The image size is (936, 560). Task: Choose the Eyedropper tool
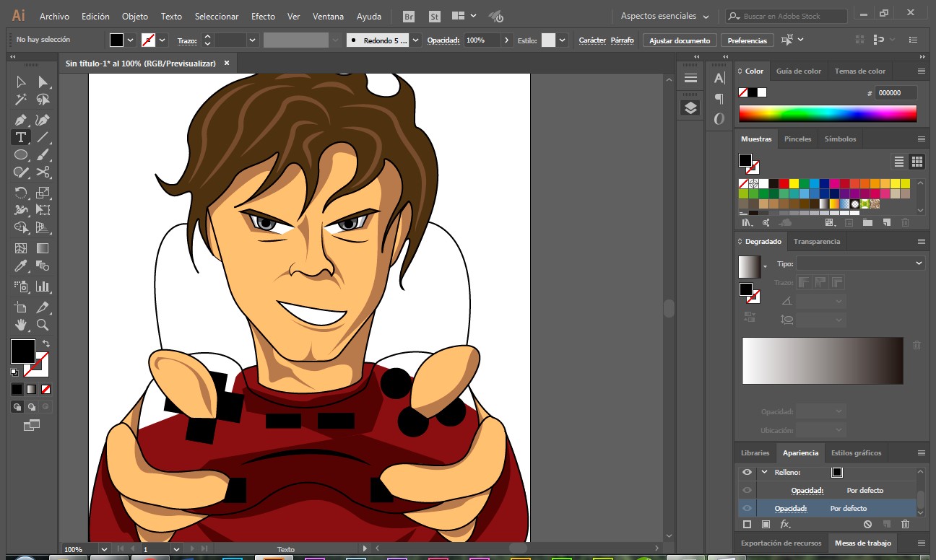pyautogui.click(x=21, y=267)
